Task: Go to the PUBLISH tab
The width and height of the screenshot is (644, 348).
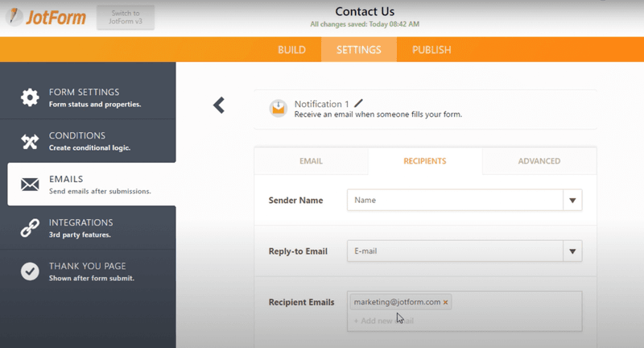Action: coord(431,50)
